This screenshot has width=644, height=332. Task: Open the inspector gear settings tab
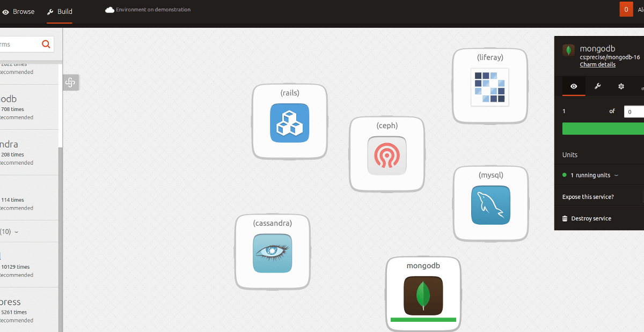621,86
